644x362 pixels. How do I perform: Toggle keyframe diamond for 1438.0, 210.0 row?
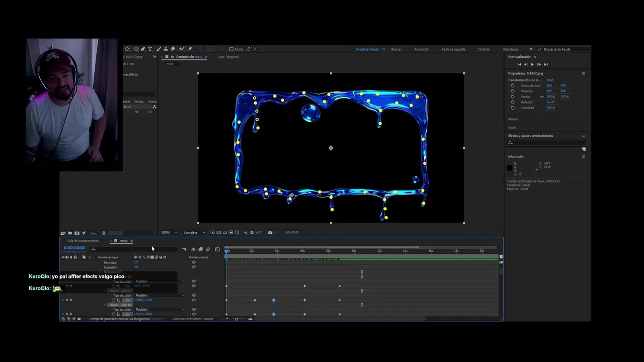pos(67,300)
